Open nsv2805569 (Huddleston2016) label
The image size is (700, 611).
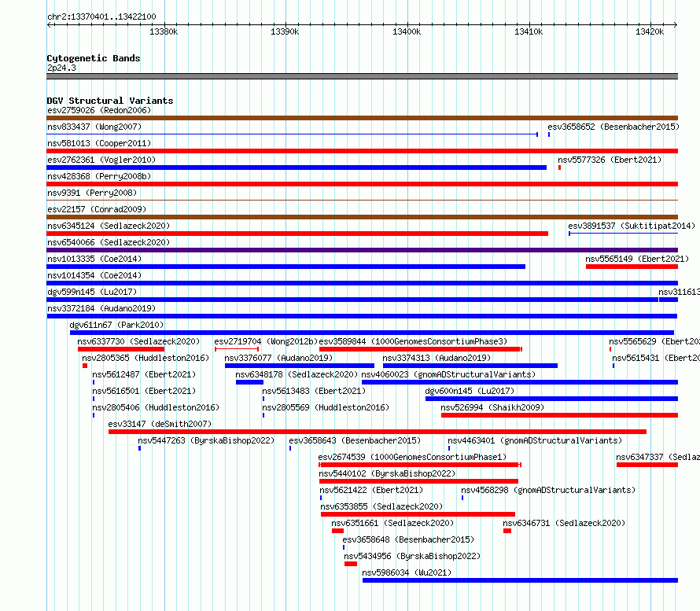click(x=326, y=407)
